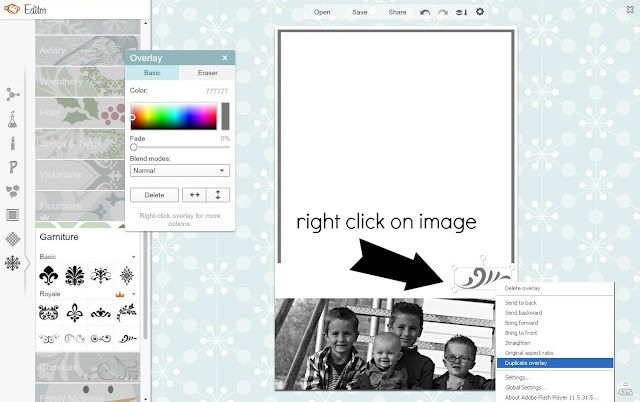The width and height of the screenshot is (640, 402).
Task: Open the Effects flask tab
Action: tap(13, 119)
